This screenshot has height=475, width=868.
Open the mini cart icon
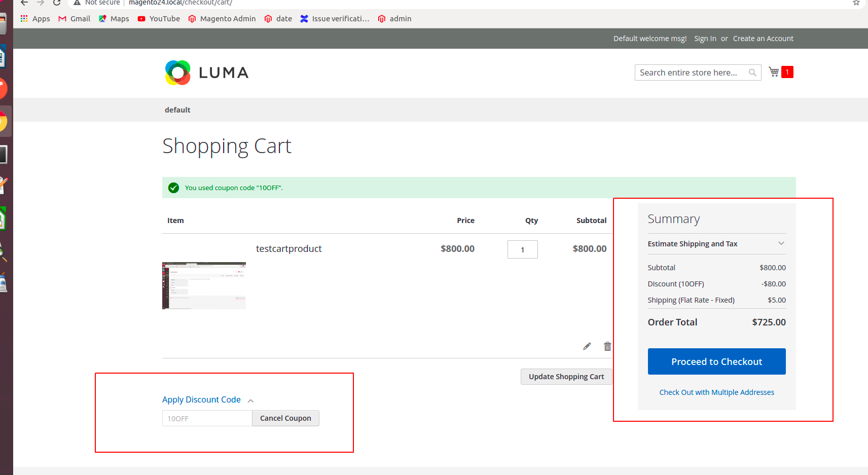point(773,71)
